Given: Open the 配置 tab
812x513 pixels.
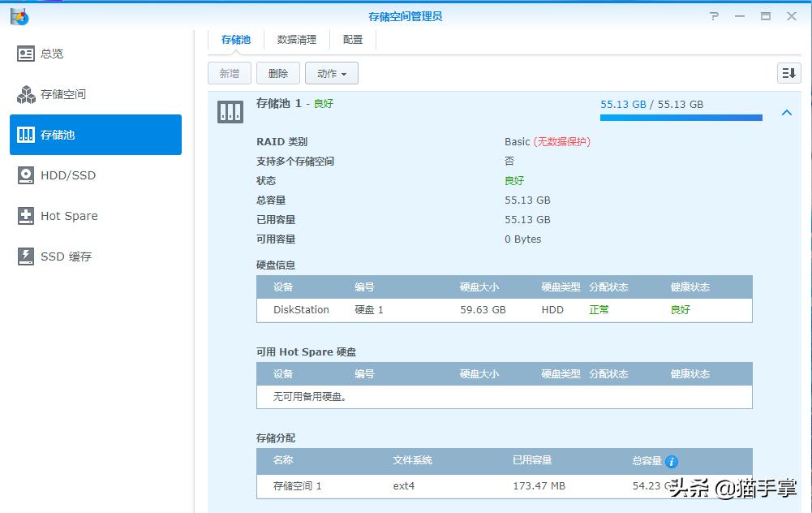Looking at the screenshot, I should click(351, 39).
